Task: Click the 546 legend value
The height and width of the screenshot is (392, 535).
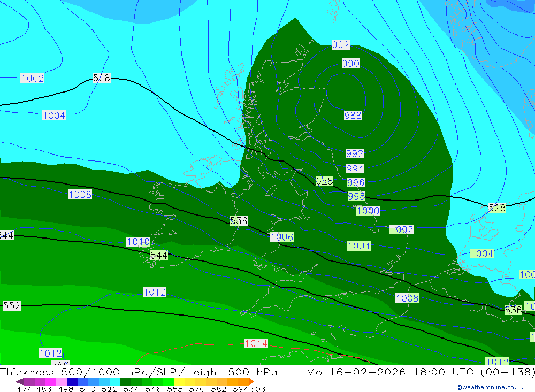Action: [x=153, y=389]
